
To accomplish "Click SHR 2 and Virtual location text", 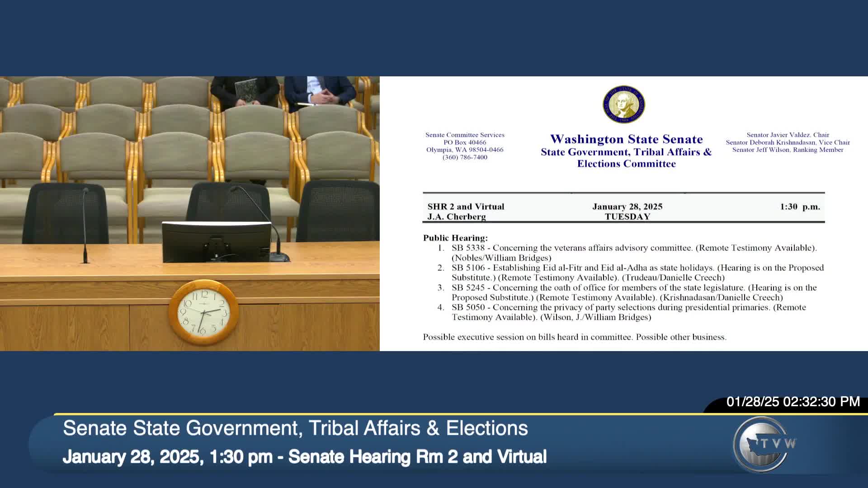I will point(466,206).
